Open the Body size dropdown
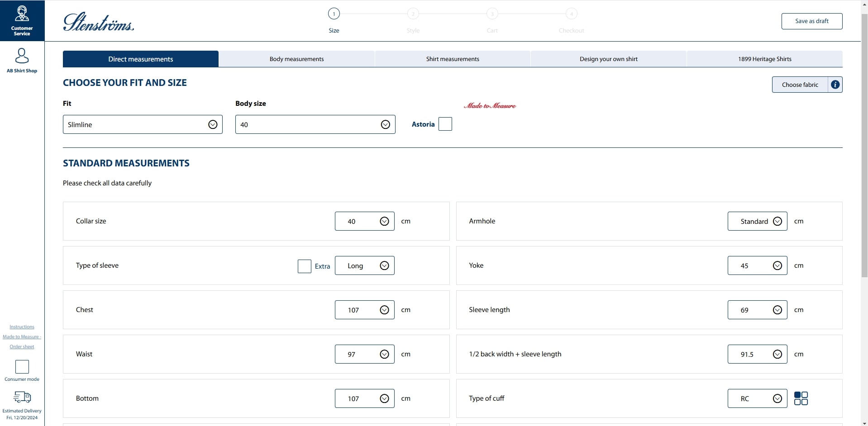The width and height of the screenshot is (868, 426). point(315,124)
